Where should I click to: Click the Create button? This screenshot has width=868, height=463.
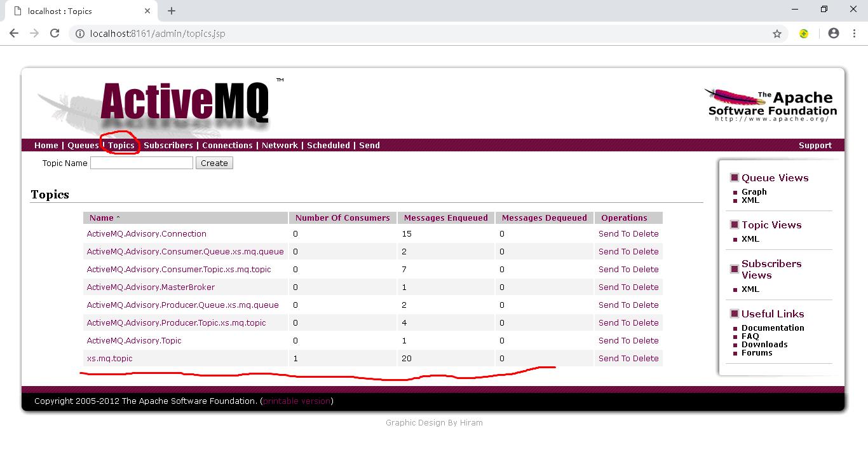tap(214, 163)
